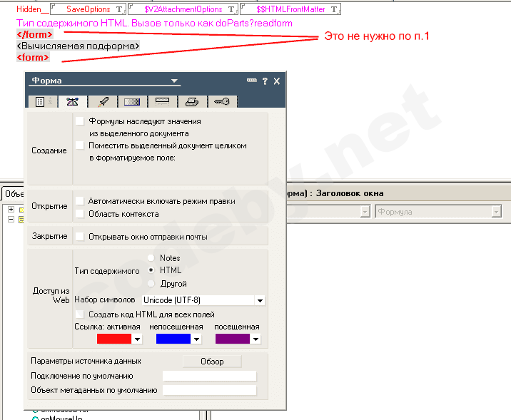
Task: Click the SaveOptions field on the form
Action: coord(88,9)
